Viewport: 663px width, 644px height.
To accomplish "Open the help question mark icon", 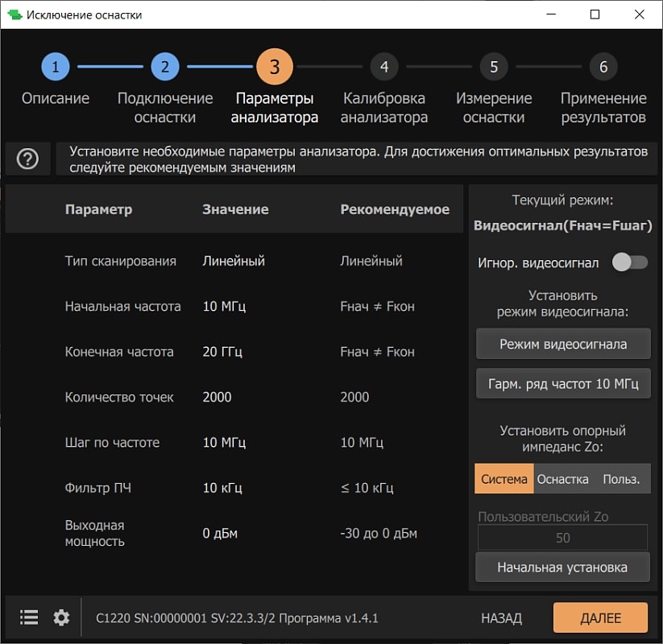I will [x=27, y=159].
